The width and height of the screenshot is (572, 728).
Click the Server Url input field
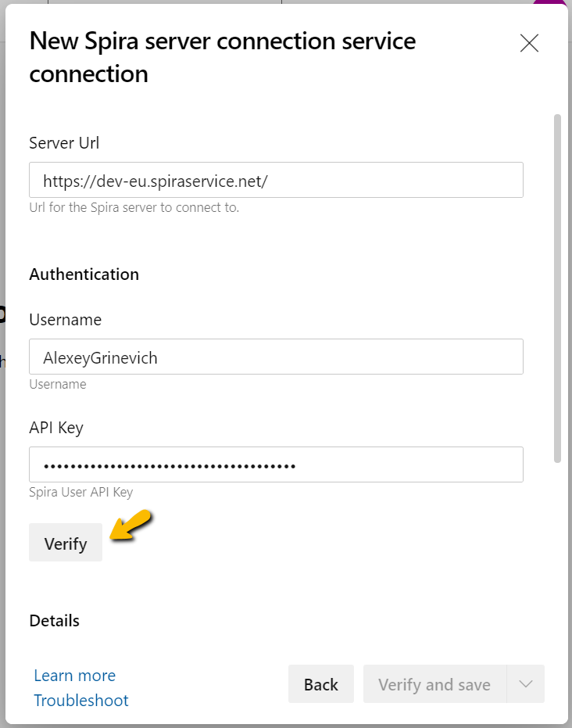[276, 180]
